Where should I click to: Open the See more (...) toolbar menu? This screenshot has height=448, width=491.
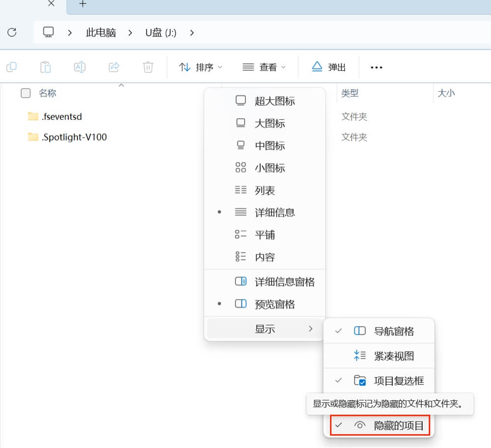coord(376,67)
